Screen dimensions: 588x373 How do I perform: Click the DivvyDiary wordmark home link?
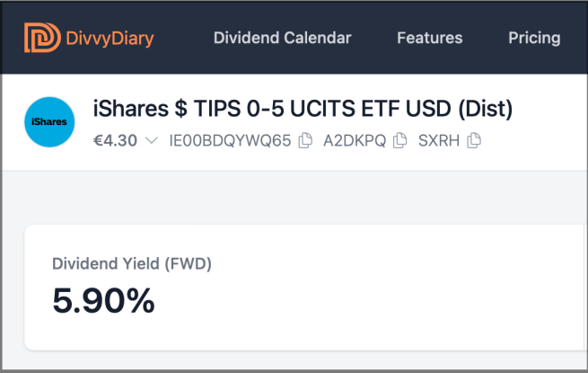[110, 38]
